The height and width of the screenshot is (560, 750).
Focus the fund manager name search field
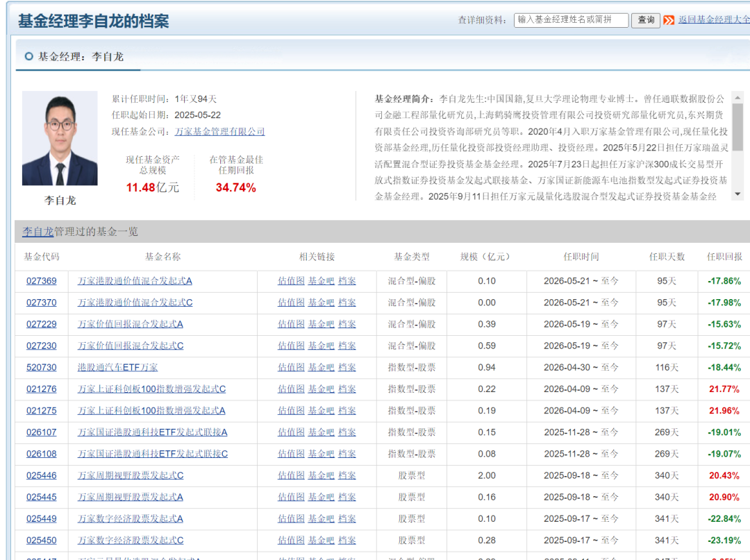click(571, 20)
